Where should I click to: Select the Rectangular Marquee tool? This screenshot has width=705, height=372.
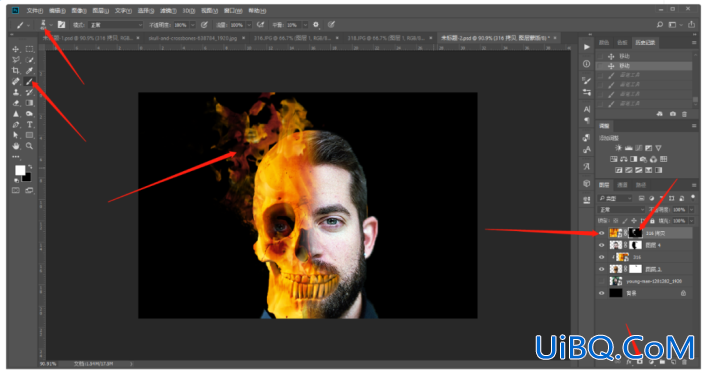coord(30,49)
